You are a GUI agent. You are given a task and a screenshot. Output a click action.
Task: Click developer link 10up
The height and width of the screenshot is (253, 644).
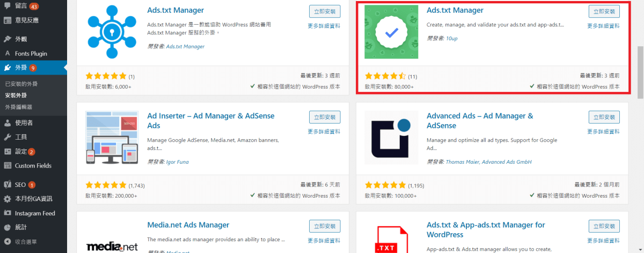point(451,38)
